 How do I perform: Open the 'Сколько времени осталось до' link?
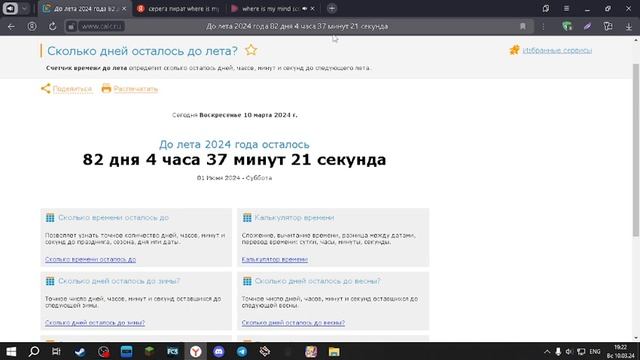coord(90,259)
